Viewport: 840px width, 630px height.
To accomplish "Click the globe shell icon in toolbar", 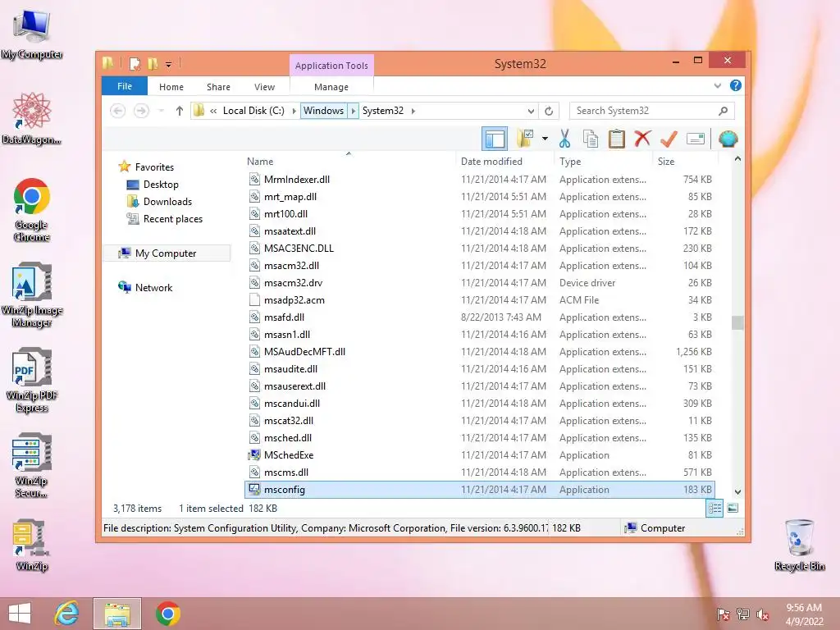I will (728, 139).
